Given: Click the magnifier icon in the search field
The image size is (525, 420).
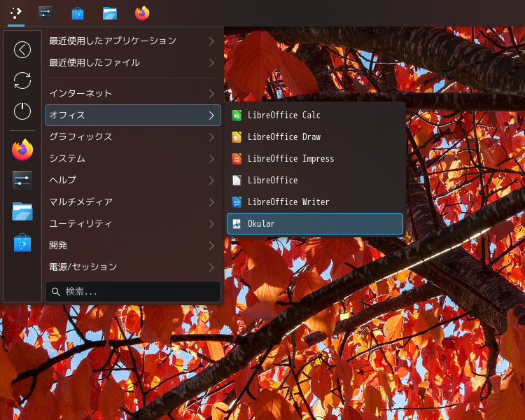Looking at the screenshot, I should pos(56,292).
